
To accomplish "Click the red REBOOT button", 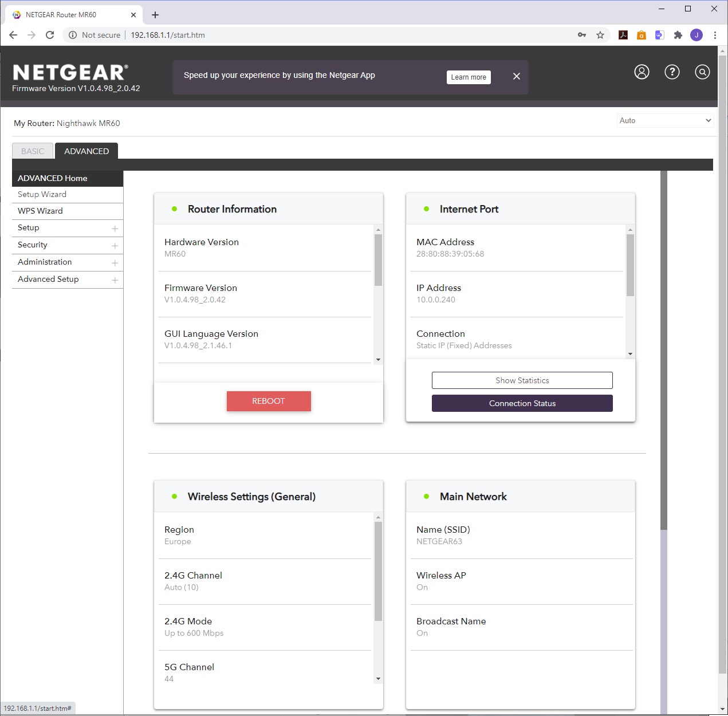I will click(x=269, y=401).
